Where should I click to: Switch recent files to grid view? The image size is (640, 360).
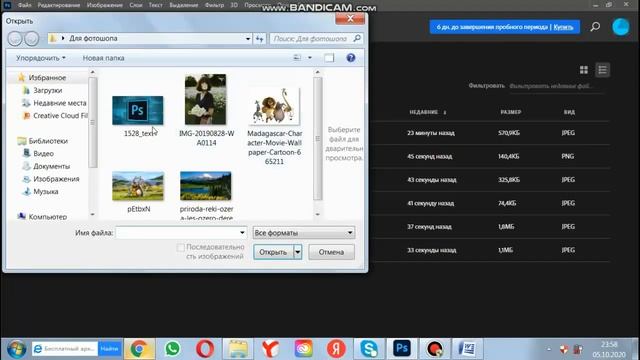pyautogui.click(x=584, y=70)
